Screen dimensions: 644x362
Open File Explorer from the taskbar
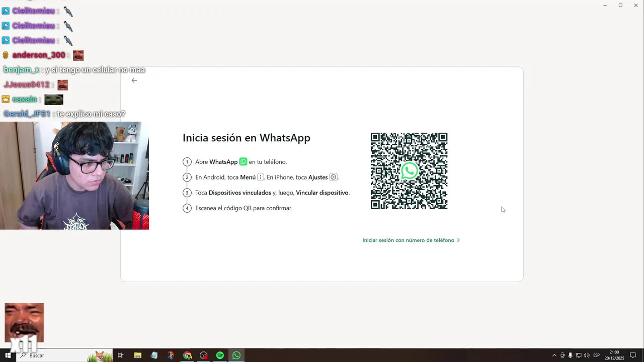137,355
